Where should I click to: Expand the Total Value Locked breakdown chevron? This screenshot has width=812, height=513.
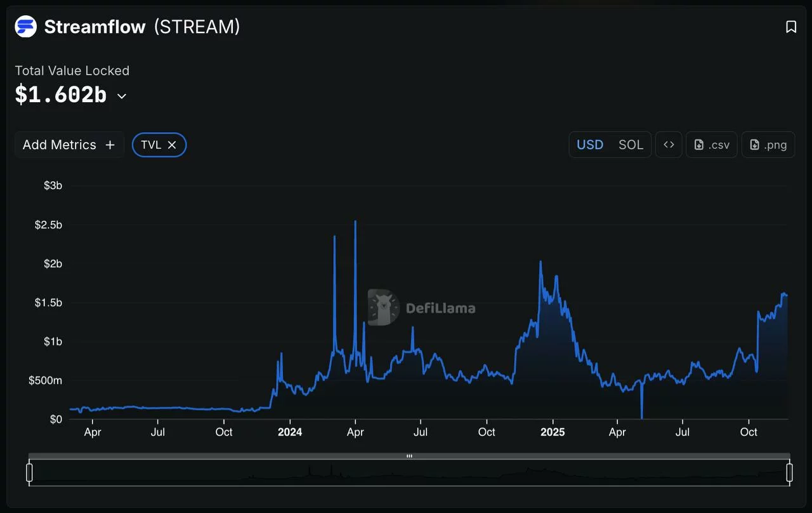pyautogui.click(x=121, y=97)
